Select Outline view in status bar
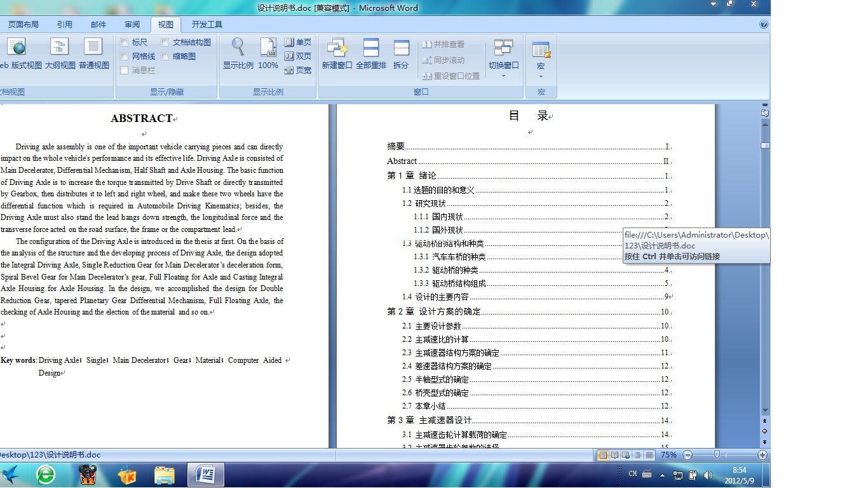This screenshot has width=868, height=488. [x=637, y=455]
